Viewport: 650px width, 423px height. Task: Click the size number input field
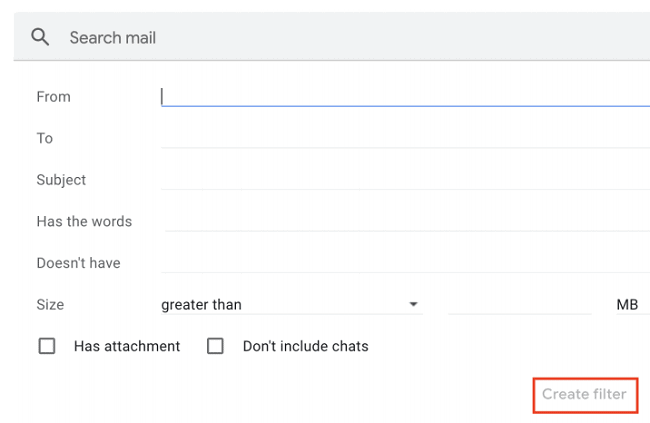click(519, 305)
